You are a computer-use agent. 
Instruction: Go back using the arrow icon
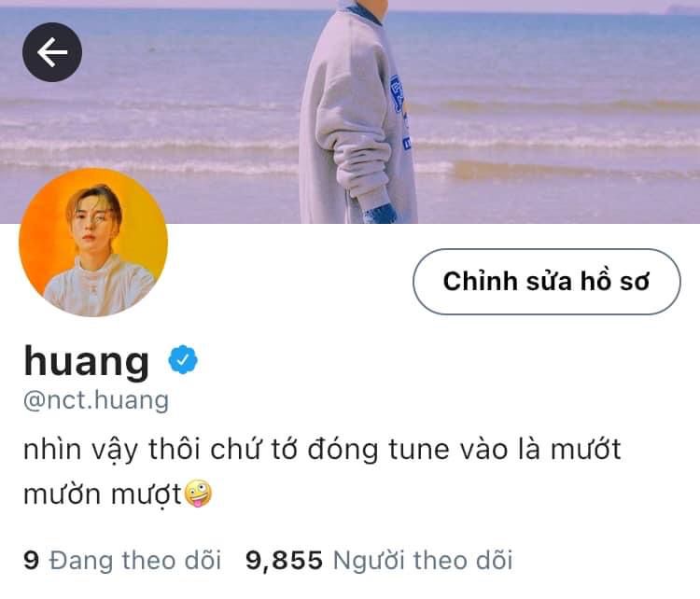tap(52, 52)
